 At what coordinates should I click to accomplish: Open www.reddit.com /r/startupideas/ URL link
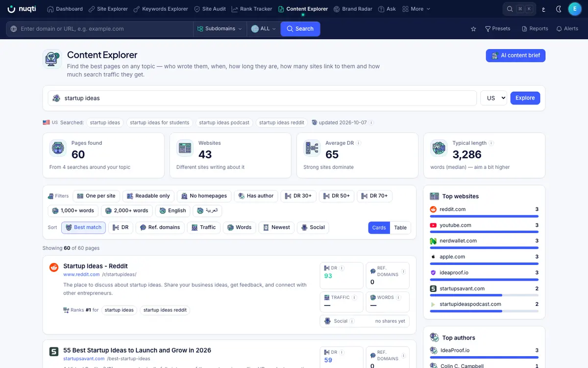click(100, 274)
